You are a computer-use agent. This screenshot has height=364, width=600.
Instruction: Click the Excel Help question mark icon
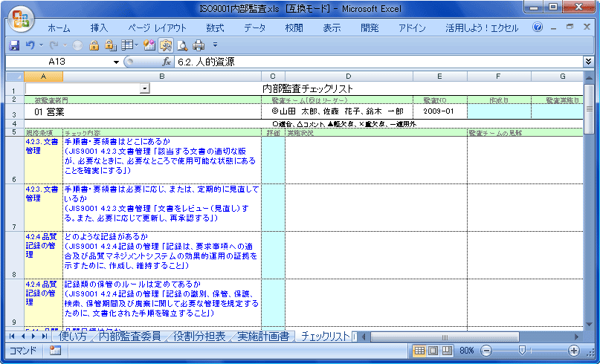coord(538,27)
